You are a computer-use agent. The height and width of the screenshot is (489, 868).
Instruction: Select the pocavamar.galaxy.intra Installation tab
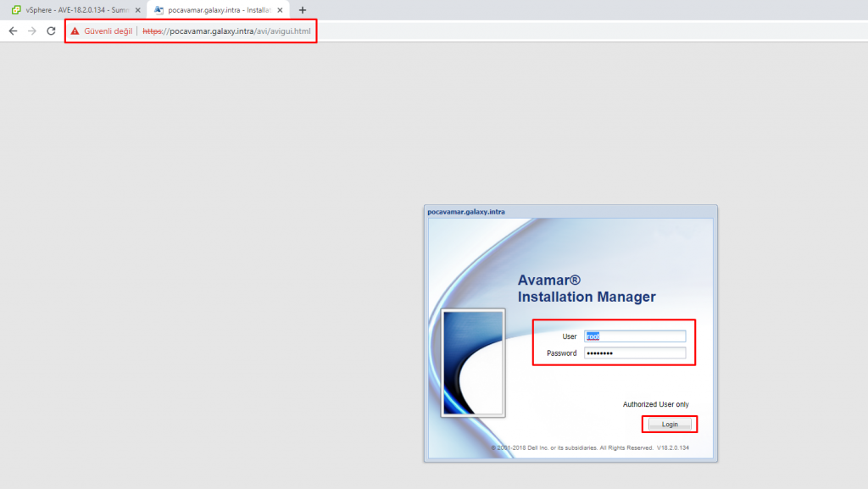pos(218,10)
